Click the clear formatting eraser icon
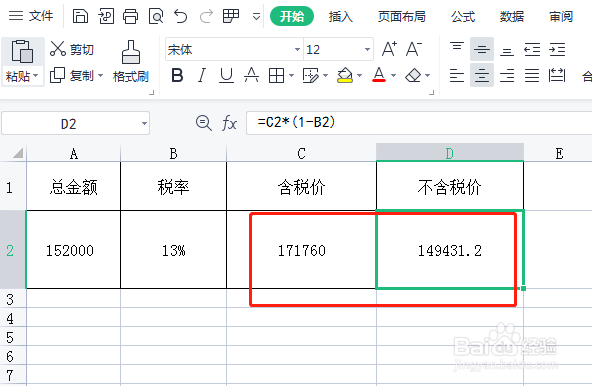The height and width of the screenshot is (386, 592). [x=413, y=76]
